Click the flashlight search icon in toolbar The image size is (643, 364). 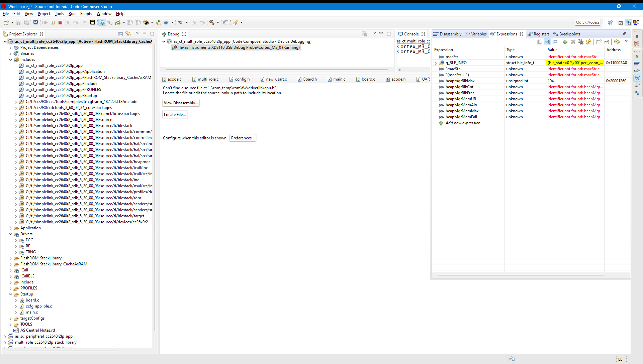(236, 22)
